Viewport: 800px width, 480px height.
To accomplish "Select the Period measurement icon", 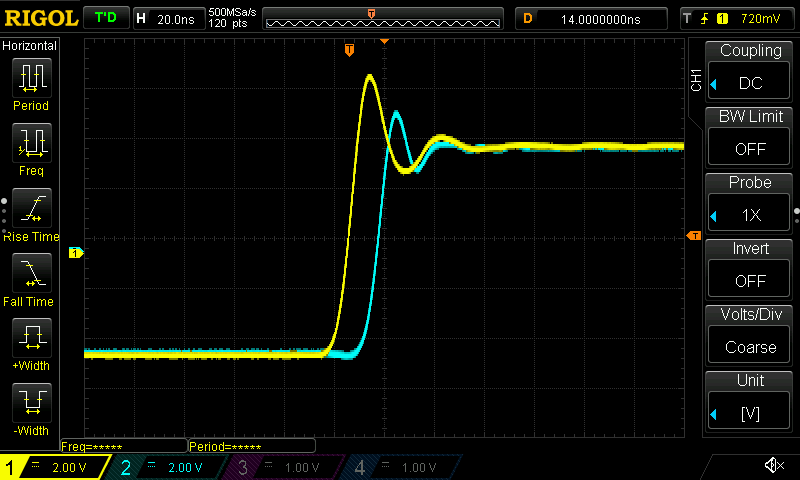I will (x=32, y=78).
